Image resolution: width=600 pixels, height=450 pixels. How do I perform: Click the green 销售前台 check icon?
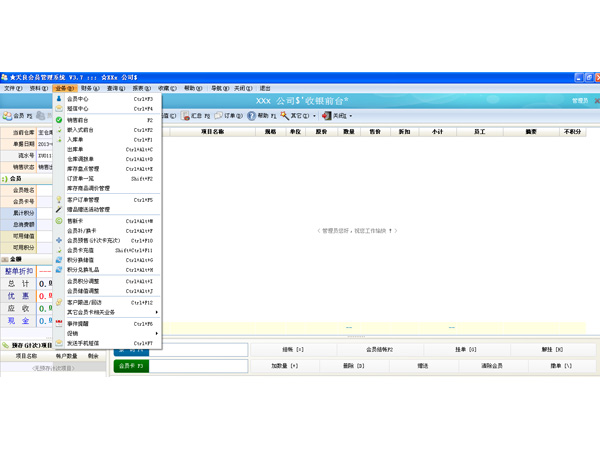(59, 120)
